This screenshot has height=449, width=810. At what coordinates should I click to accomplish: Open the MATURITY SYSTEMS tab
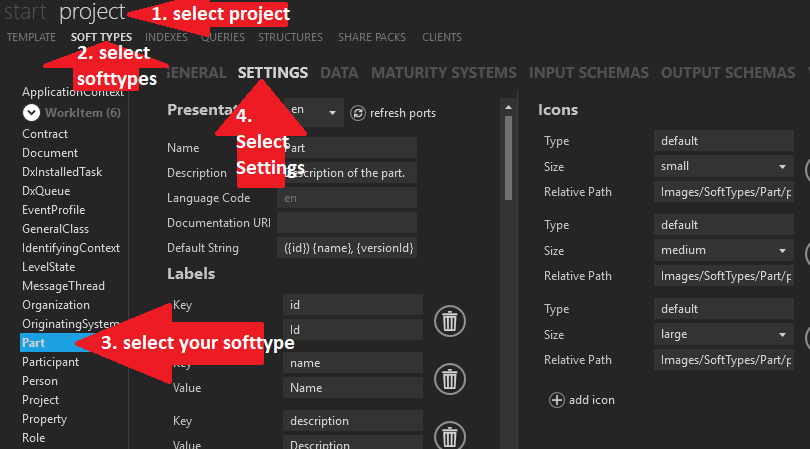(x=444, y=73)
